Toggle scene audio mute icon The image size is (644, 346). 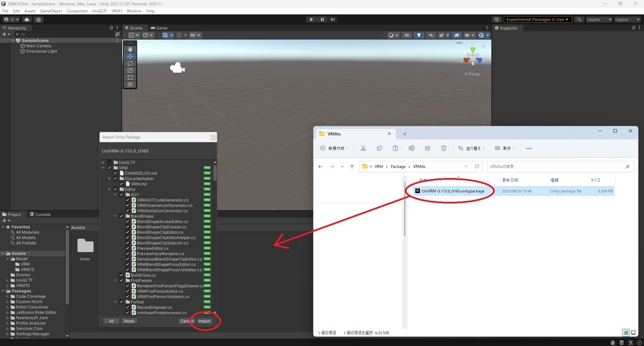(x=431, y=35)
